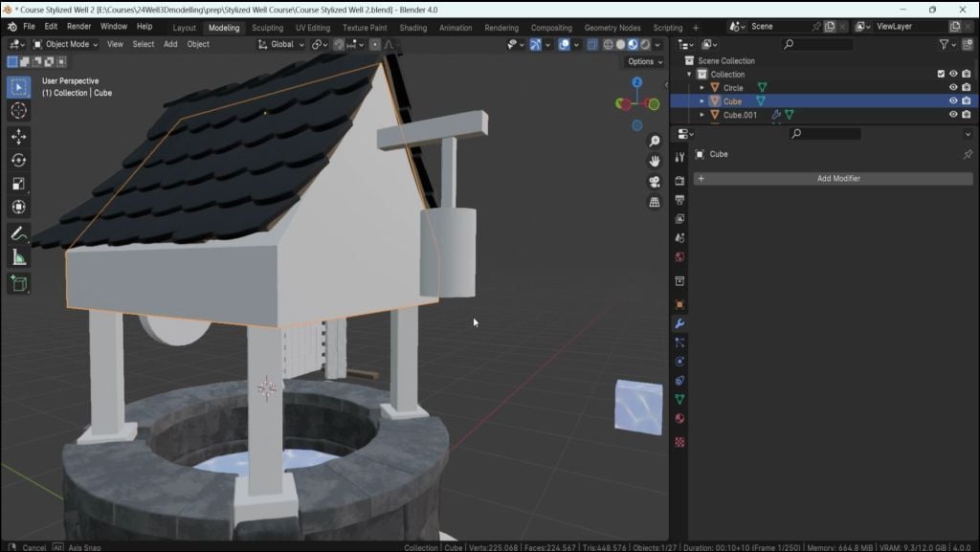This screenshot has height=552, width=980.
Task: Collapse the Collection tree row
Action: pos(689,75)
